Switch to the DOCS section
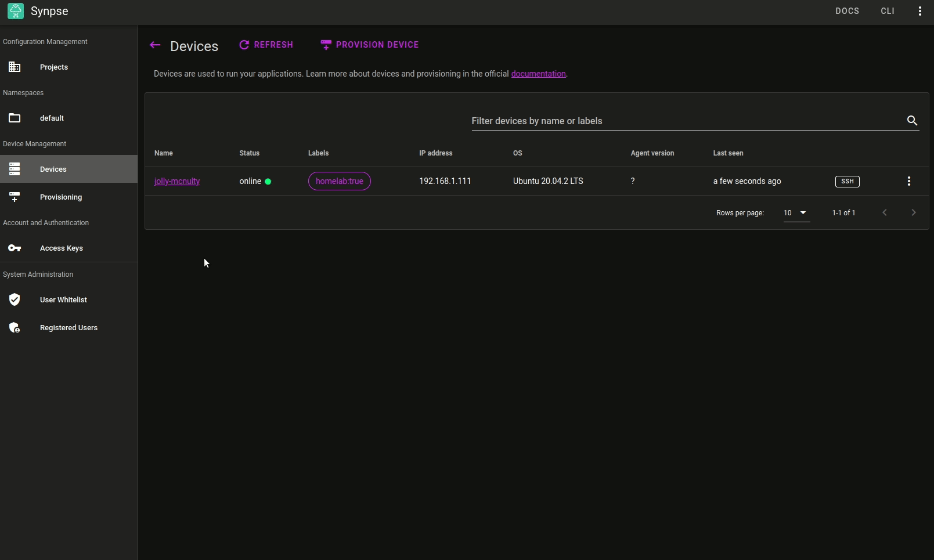Screen dimensions: 934x560 847,11
